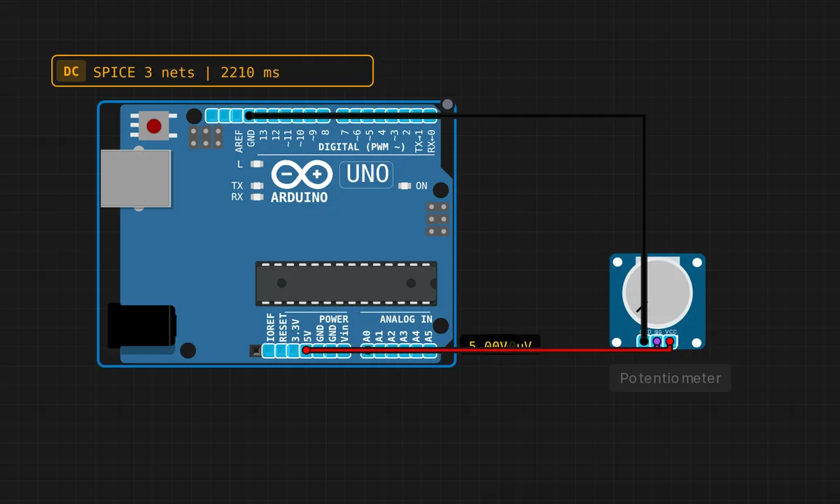Click the L indicator LED

(x=257, y=164)
